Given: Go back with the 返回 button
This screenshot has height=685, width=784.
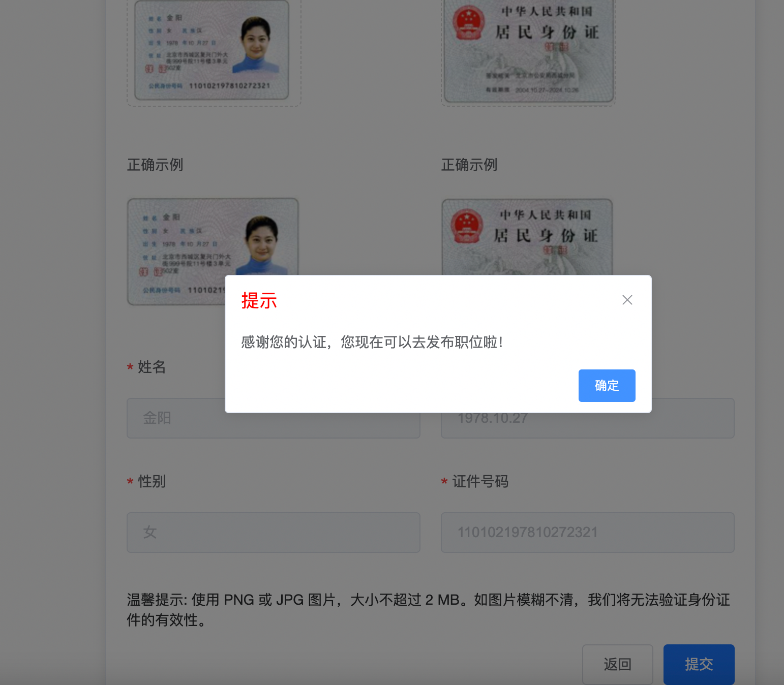Looking at the screenshot, I should coord(618,664).
